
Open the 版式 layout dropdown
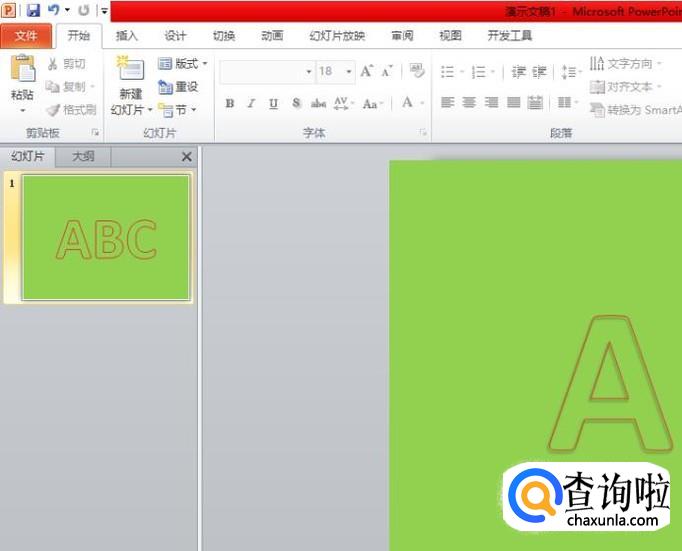(x=183, y=64)
